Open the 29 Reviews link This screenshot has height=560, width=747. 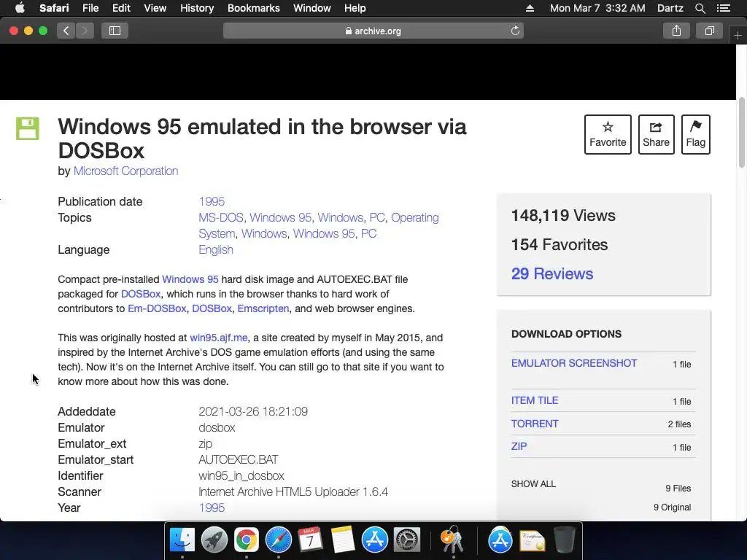tap(552, 274)
